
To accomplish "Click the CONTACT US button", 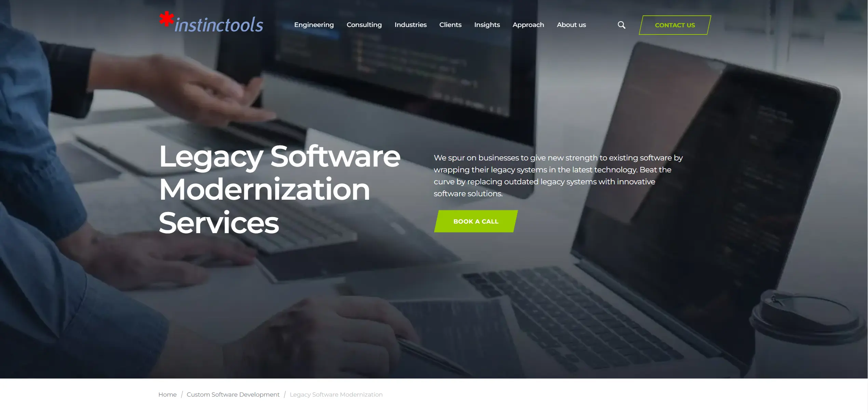I will pos(674,24).
